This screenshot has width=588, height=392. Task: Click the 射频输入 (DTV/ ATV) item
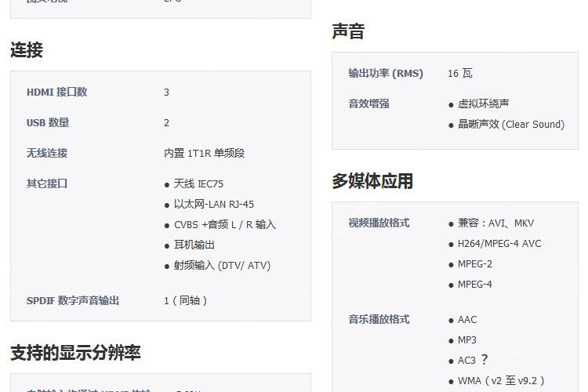pos(222,265)
